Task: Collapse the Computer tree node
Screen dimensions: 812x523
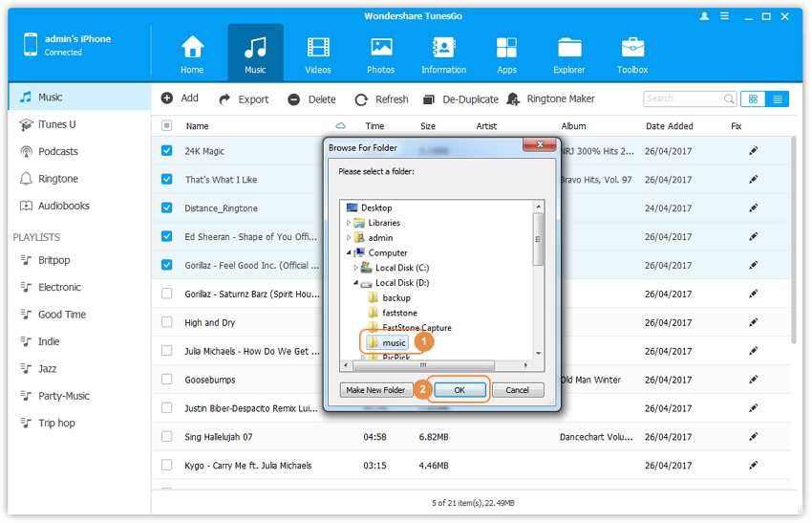Action: (349, 252)
